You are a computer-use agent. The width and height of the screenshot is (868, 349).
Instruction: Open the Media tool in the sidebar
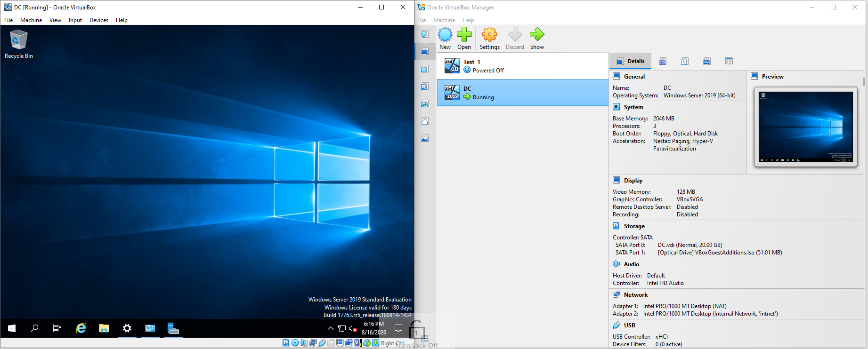point(424,86)
